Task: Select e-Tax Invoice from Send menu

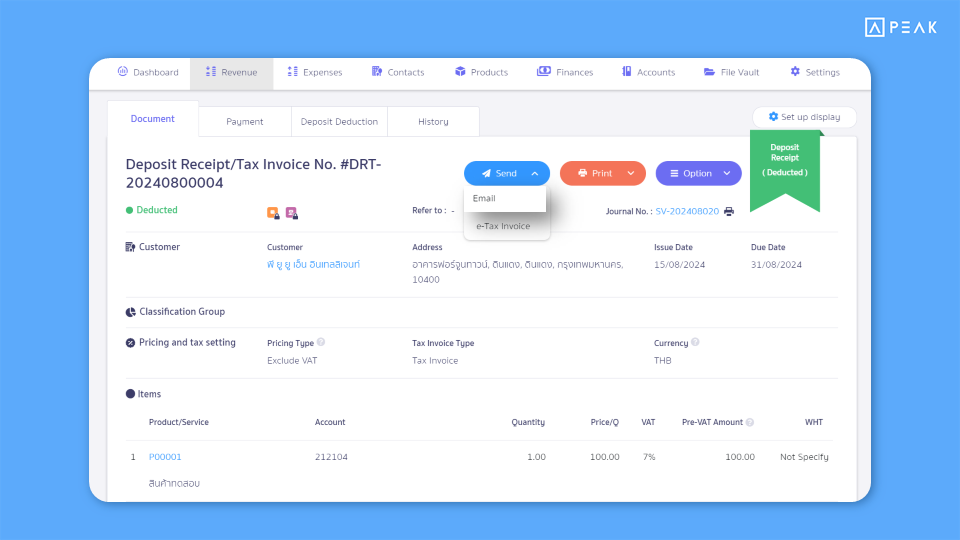Action: (x=505, y=226)
